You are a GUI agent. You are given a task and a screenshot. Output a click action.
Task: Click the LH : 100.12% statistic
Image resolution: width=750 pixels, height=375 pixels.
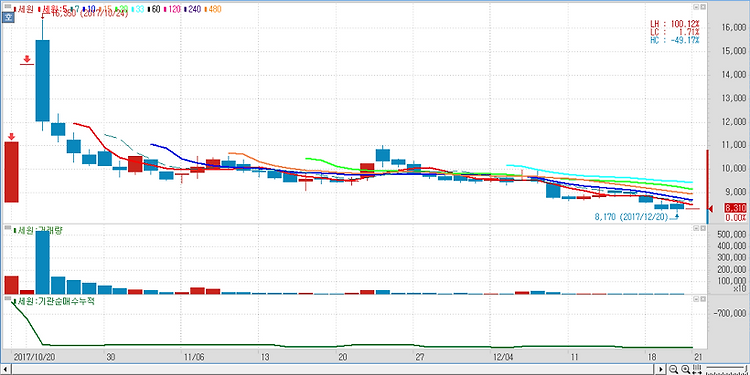(x=675, y=24)
